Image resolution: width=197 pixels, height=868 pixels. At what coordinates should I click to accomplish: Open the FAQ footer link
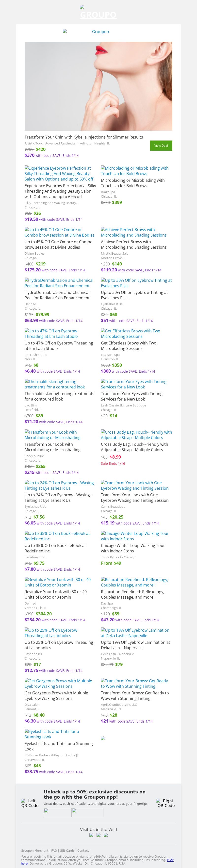[54, 850]
